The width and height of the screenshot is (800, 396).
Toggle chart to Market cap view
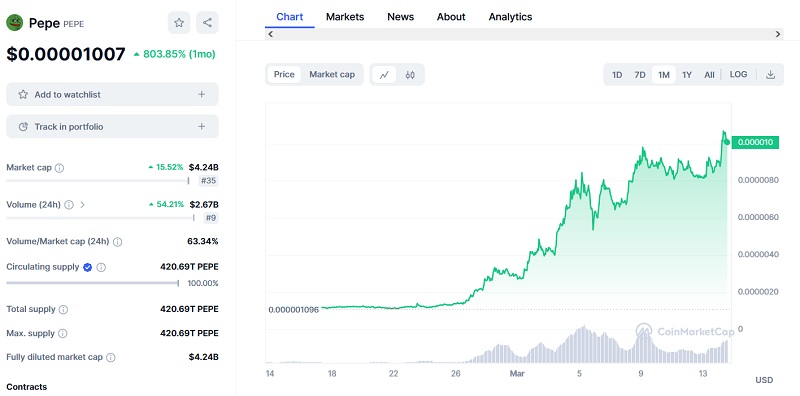click(x=332, y=75)
